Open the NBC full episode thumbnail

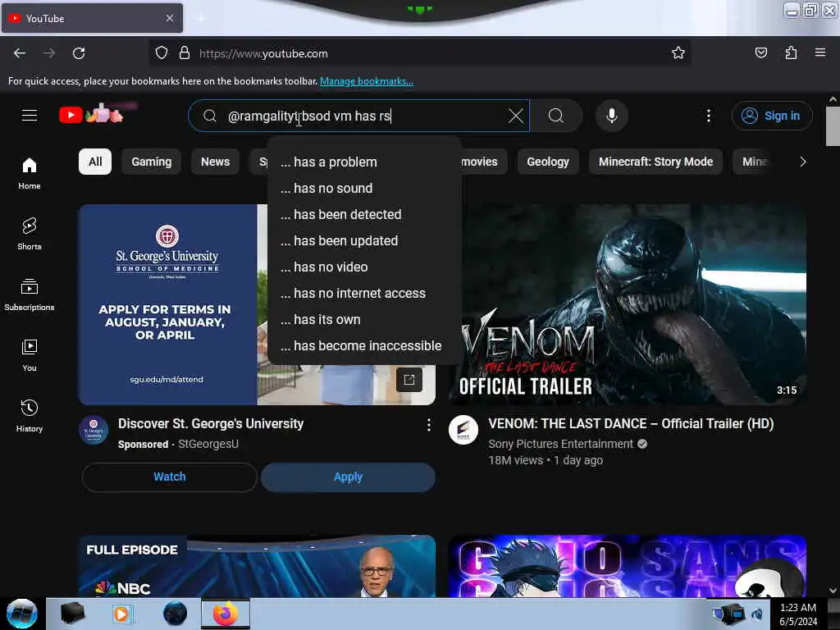[x=257, y=566]
